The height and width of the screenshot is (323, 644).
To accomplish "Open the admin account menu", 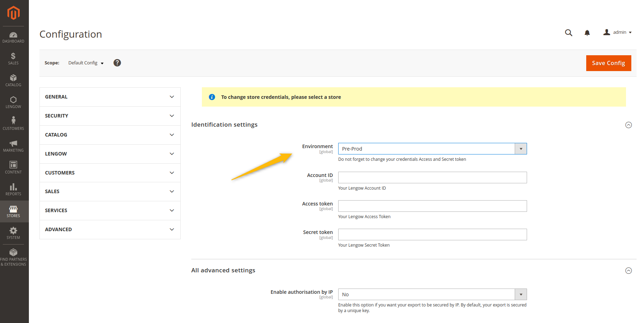I will click(x=618, y=32).
